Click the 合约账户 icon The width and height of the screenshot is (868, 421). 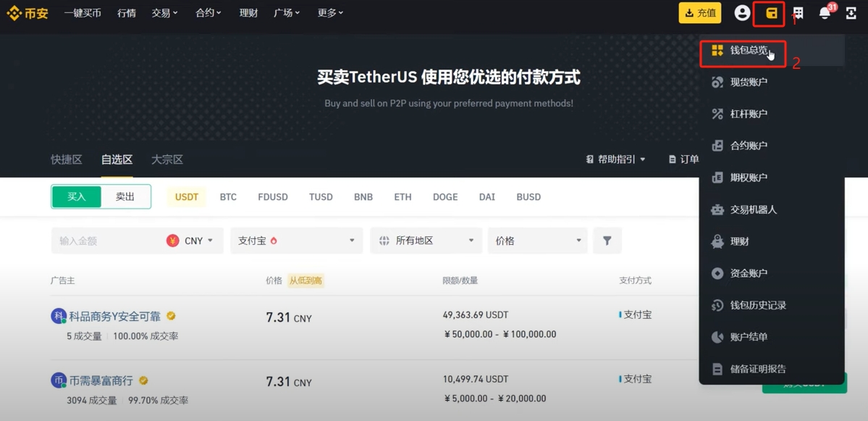click(717, 146)
